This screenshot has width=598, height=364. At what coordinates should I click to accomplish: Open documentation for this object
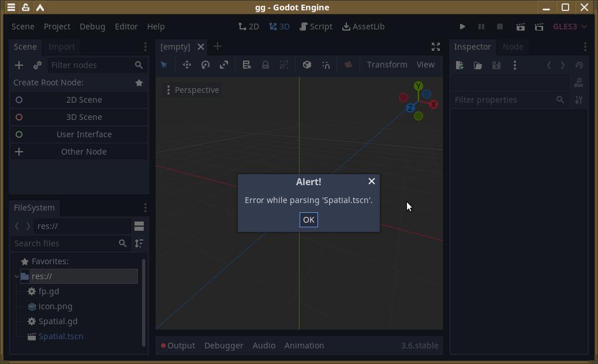click(579, 82)
